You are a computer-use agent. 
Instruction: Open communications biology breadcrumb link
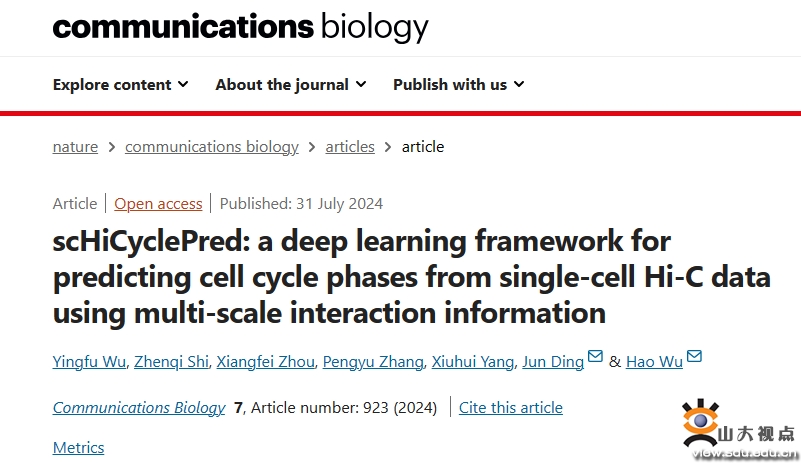(x=211, y=147)
